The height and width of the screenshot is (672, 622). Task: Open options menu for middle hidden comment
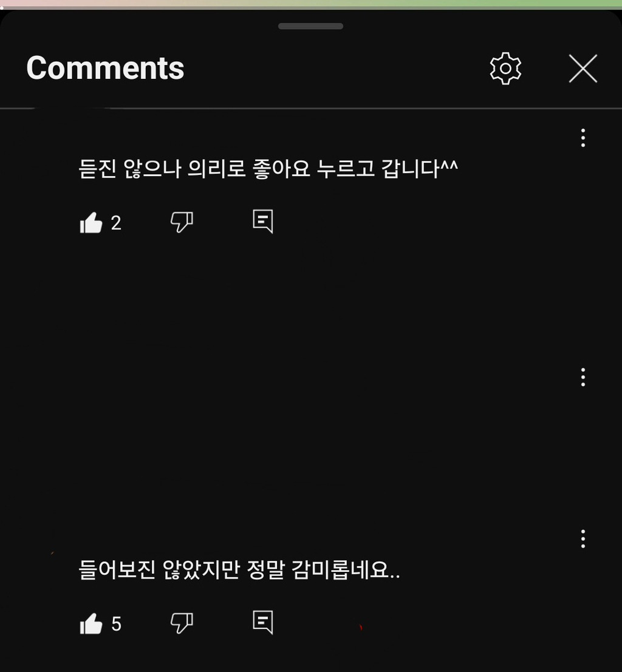point(583,377)
